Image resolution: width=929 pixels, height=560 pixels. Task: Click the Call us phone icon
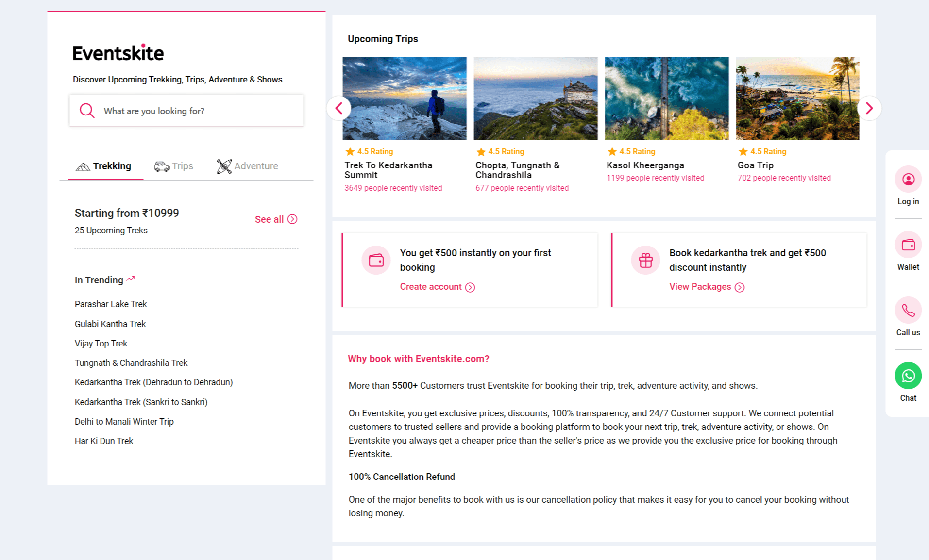point(908,311)
